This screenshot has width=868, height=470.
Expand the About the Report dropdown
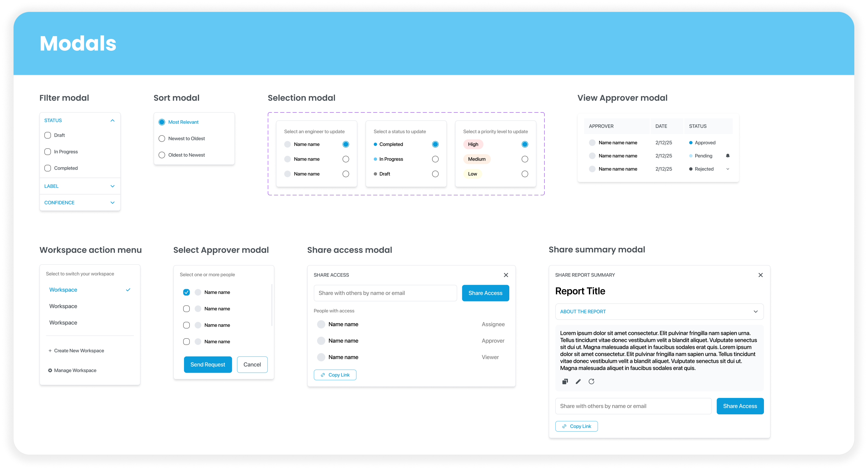[755, 312]
